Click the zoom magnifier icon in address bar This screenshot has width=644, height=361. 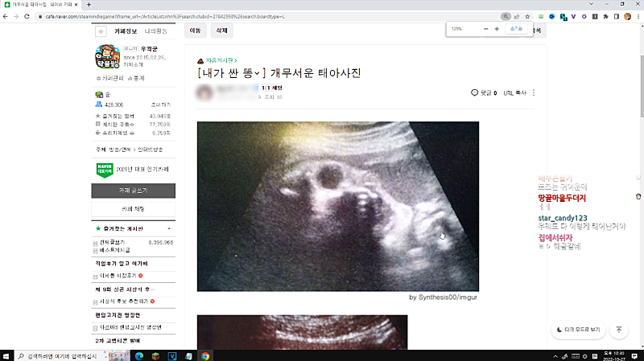pyautogui.click(x=506, y=16)
